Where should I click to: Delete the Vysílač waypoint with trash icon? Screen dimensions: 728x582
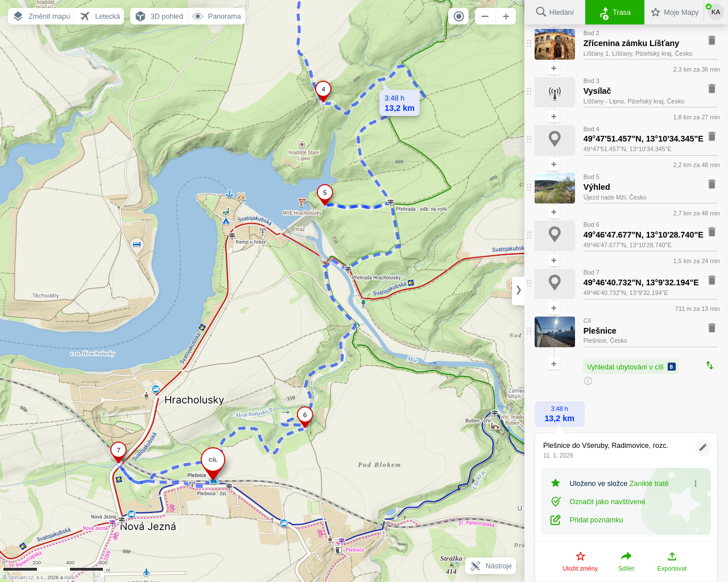(712, 89)
